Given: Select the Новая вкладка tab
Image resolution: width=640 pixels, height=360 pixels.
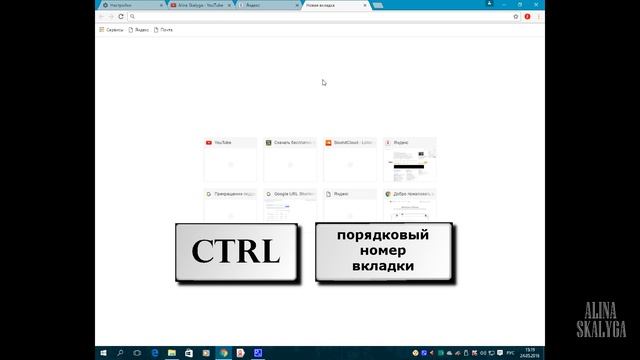Looking at the screenshot, I should 336,5.
